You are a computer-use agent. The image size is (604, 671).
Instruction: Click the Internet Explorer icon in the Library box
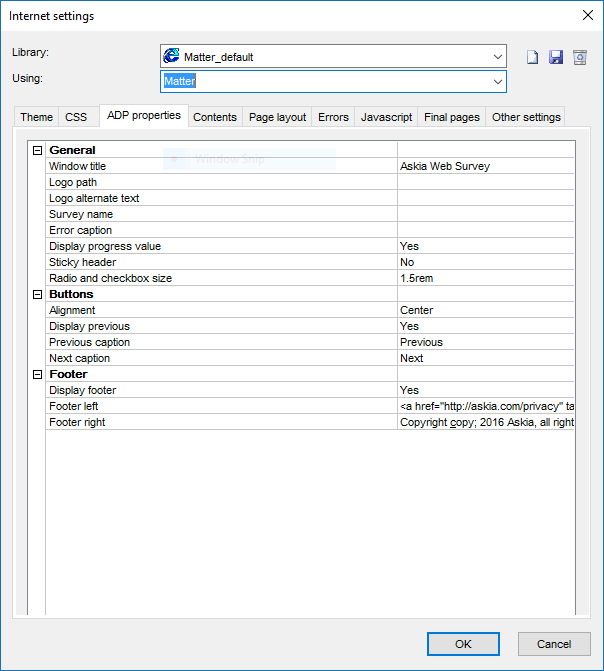pos(171,56)
